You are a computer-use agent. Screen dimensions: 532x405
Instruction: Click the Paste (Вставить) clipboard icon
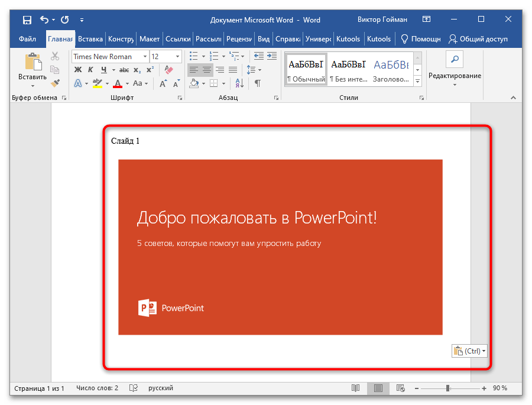pos(33,62)
